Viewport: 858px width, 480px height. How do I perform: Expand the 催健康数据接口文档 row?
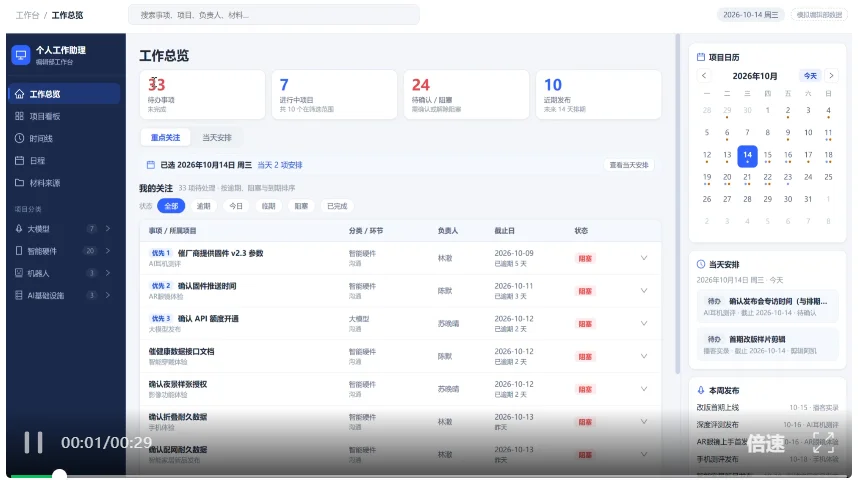click(644, 356)
